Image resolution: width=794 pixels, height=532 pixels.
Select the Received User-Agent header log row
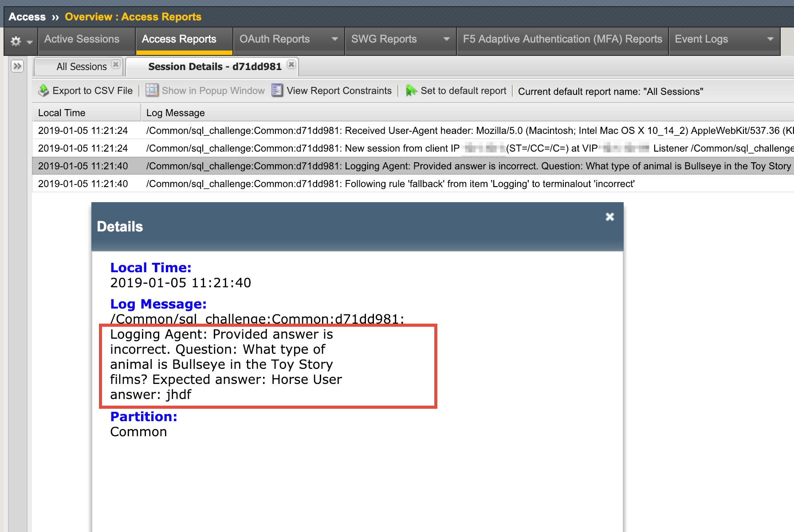pos(413,130)
